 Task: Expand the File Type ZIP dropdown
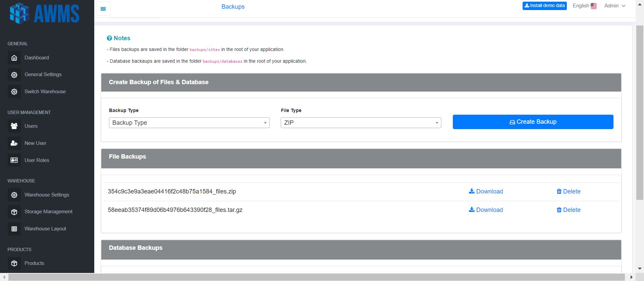click(361, 123)
